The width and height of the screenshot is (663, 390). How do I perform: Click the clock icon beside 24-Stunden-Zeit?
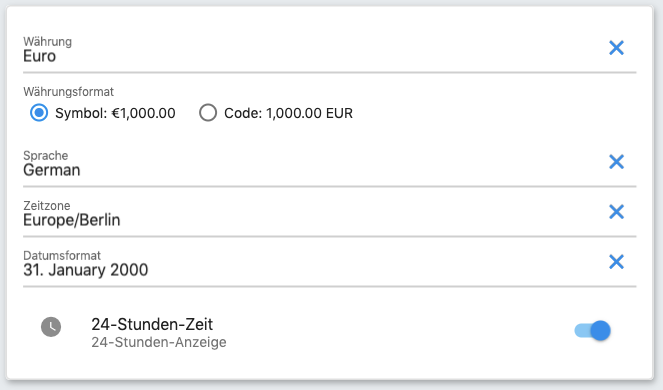51,327
